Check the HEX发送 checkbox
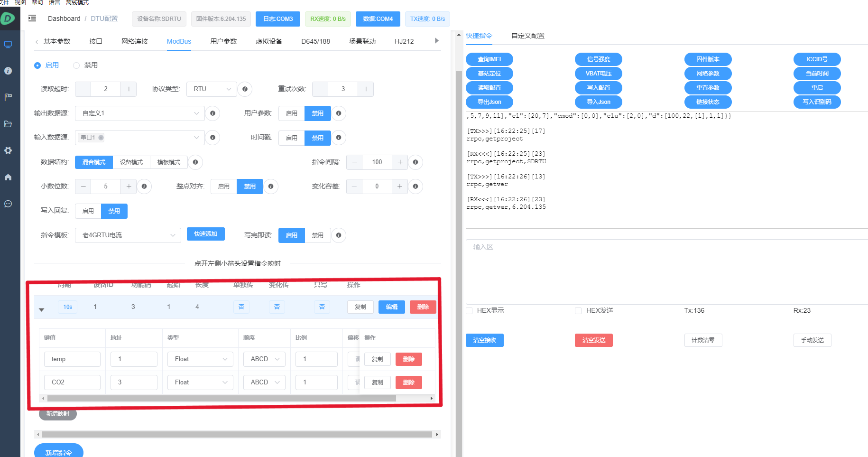This screenshot has width=868, height=457. (x=578, y=311)
